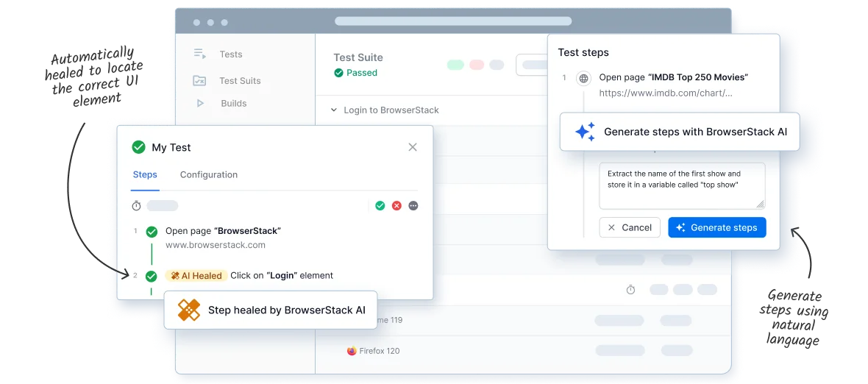
Task: Click the stopwatch icon in My Test
Action: click(x=136, y=206)
